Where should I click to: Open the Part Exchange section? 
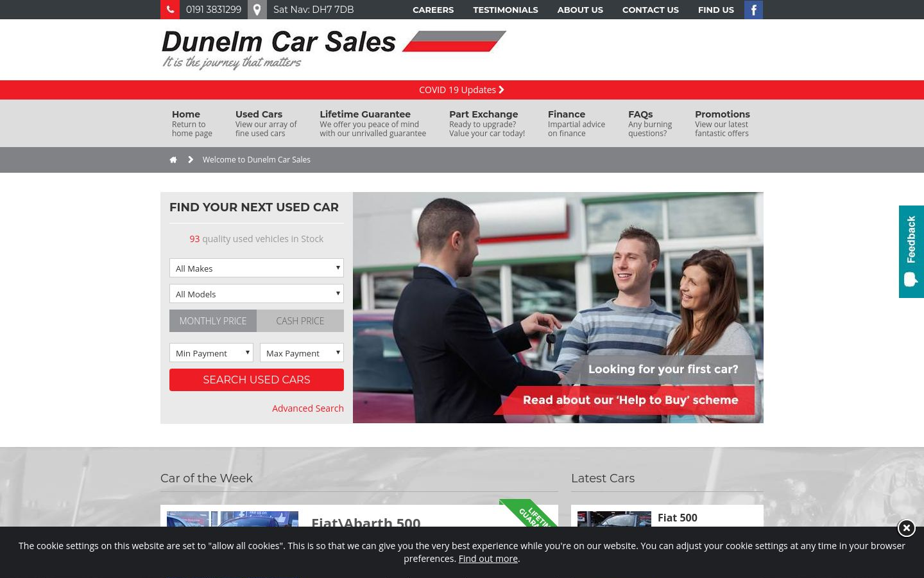pyautogui.click(x=487, y=123)
